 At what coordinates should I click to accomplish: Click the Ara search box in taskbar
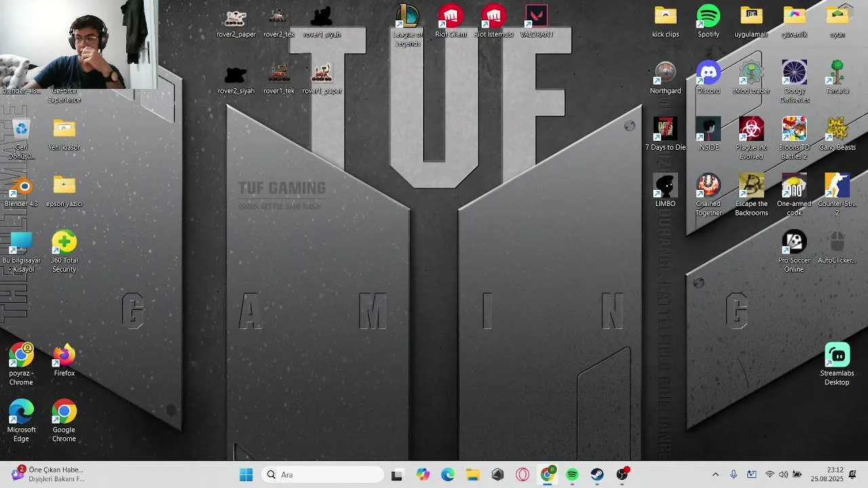(321, 474)
